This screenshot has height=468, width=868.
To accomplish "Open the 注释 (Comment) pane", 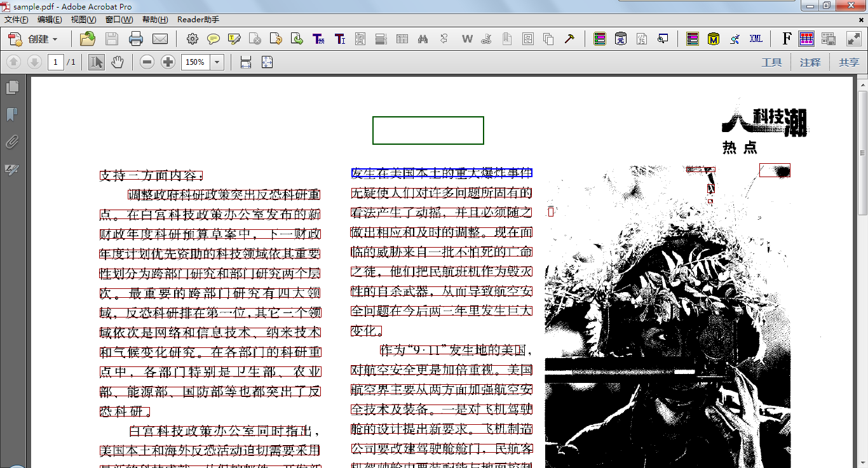I will pos(810,62).
